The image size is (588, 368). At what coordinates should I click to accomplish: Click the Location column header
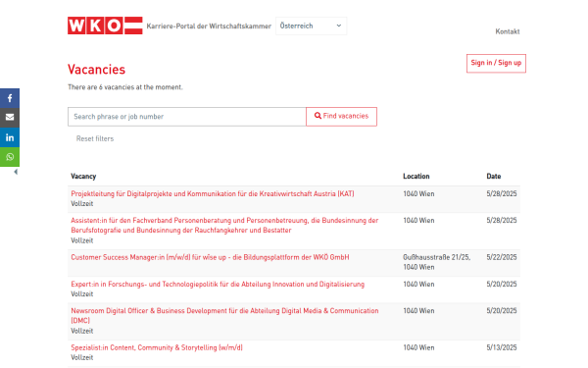(416, 176)
